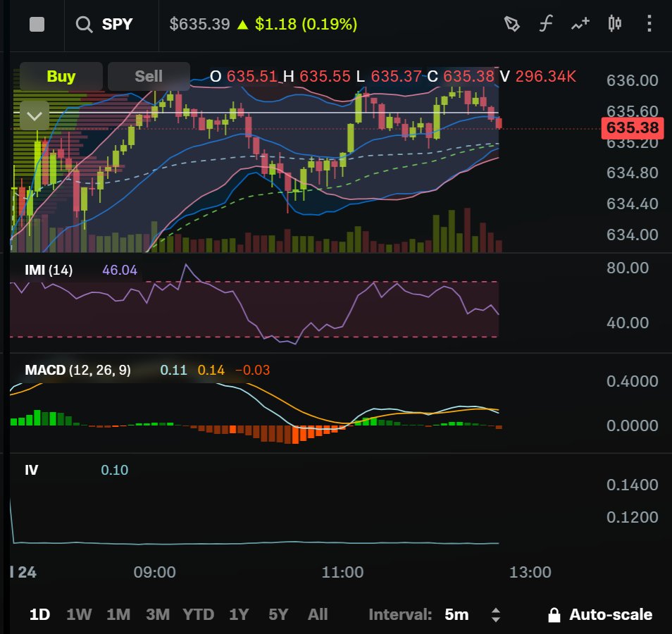Click the Sell button
Image resolution: width=672 pixels, height=634 pixels.
(x=149, y=76)
